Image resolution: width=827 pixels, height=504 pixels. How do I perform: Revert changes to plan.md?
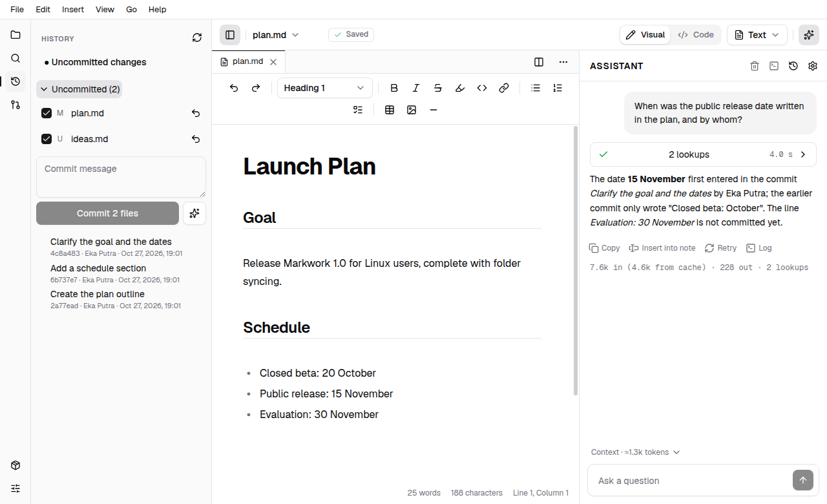196,113
